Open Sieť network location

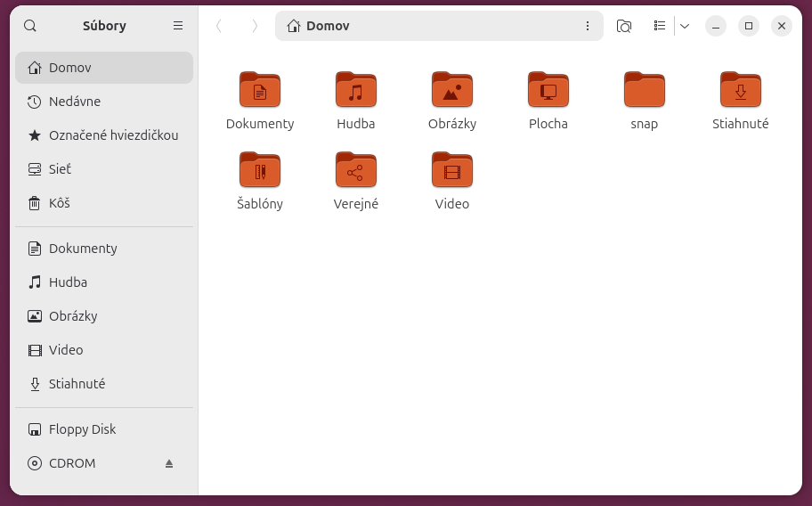point(104,169)
